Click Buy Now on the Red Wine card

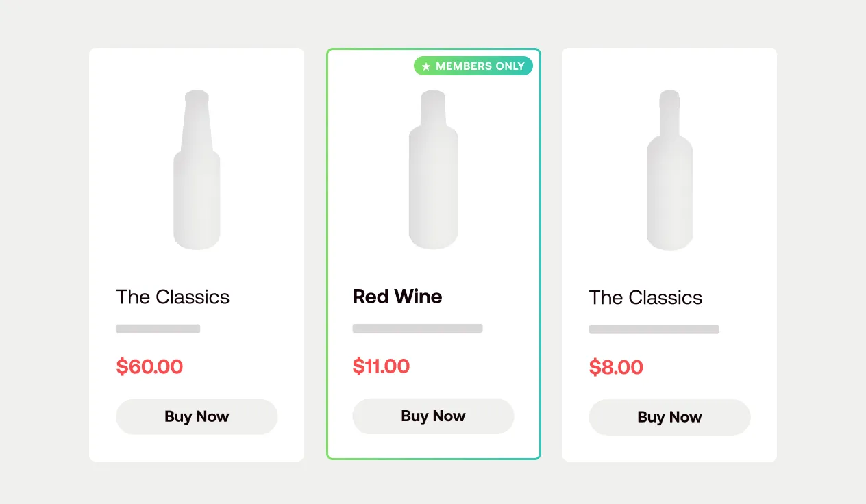(433, 416)
